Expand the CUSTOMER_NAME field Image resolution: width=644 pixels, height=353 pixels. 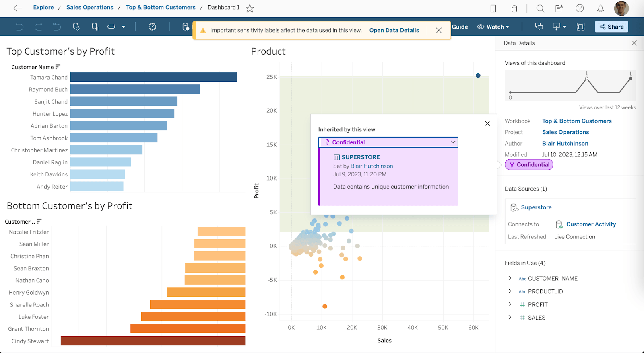(x=510, y=278)
